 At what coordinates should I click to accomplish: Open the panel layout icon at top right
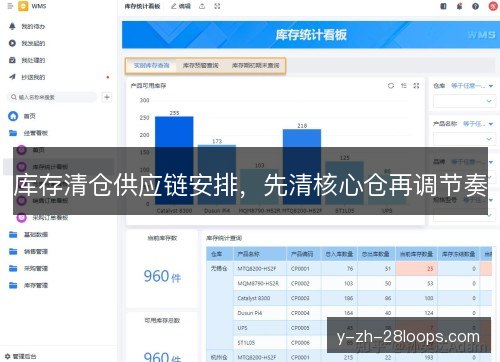pos(443,6)
